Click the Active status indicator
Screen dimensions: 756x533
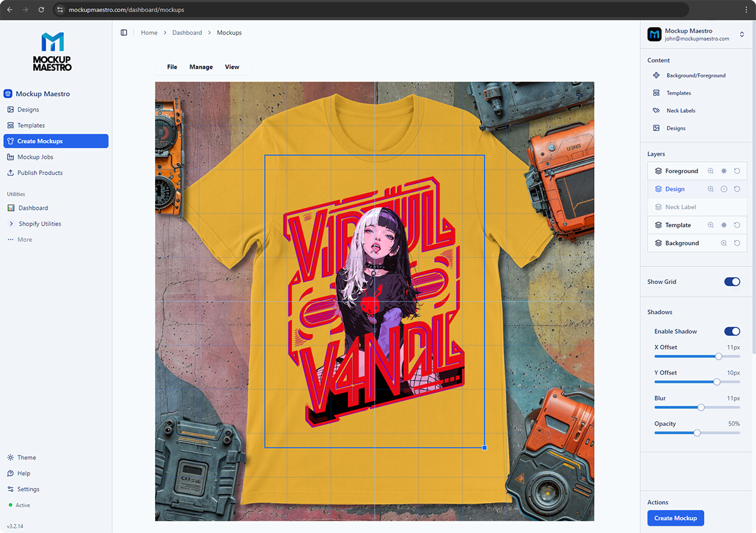pos(19,505)
